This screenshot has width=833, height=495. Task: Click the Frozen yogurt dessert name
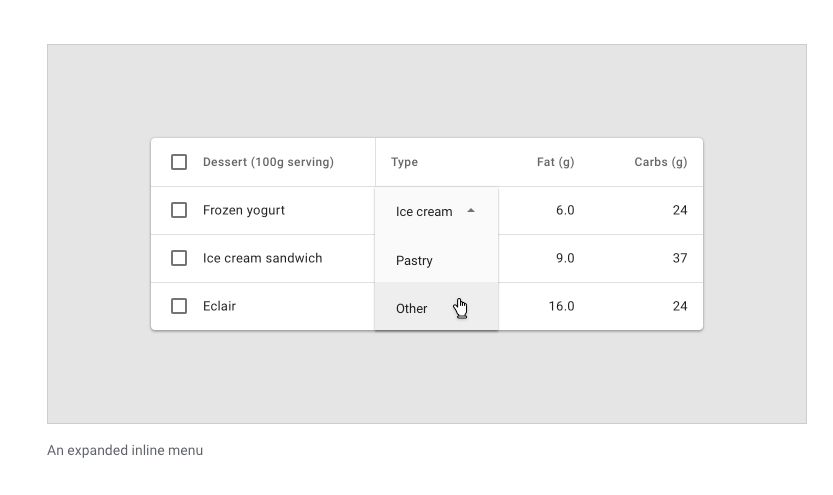244,210
